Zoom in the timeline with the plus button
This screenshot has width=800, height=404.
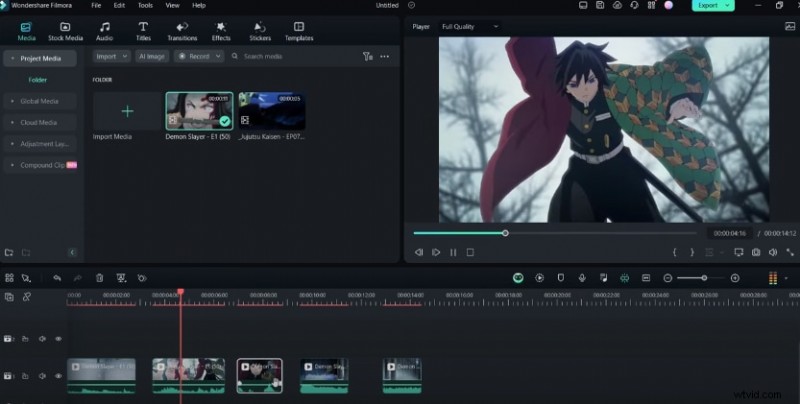(x=735, y=278)
